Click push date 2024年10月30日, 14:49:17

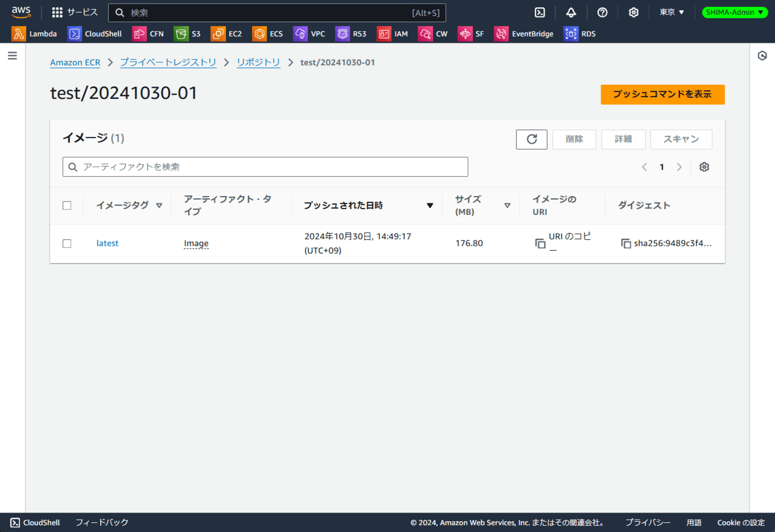(358, 236)
